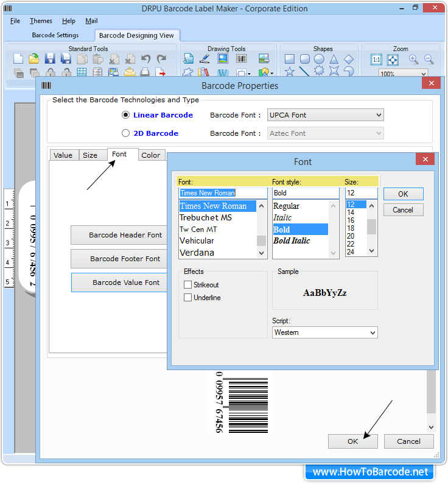The image size is (448, 484).
Task: Select the Rectangle shape
Action: point(289,58)
